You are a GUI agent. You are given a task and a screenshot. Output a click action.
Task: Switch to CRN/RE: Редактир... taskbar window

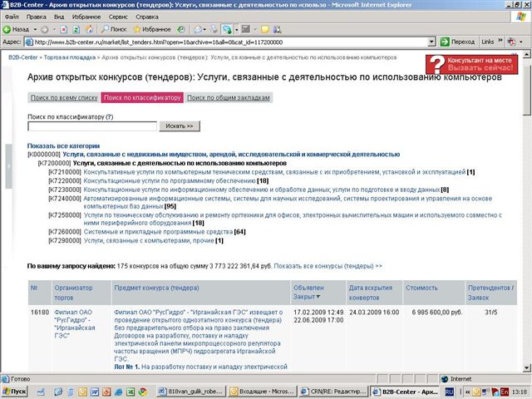[334, 392]
